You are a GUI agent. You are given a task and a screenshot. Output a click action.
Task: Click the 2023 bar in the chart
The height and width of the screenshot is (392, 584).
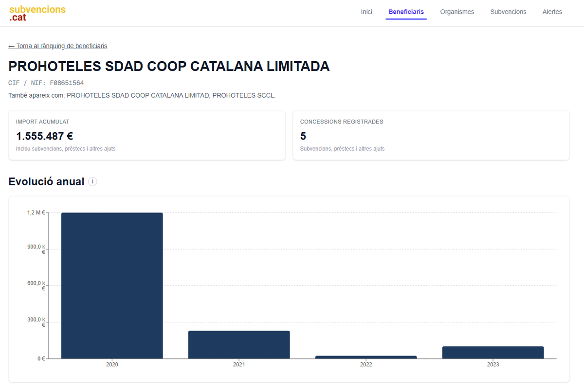click(x=493, y=353)
